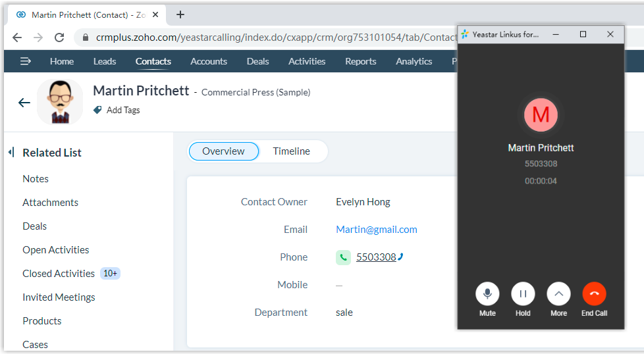Mute the call microphone

click(x=487, y=293)
